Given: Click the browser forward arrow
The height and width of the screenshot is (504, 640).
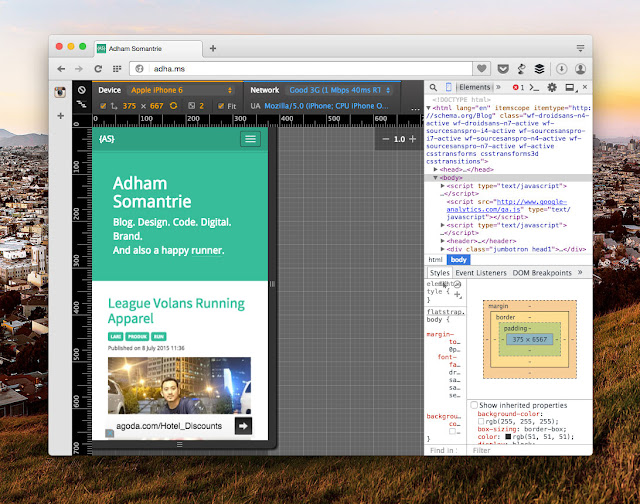Looking at the screenshot, I should [79, 69].
